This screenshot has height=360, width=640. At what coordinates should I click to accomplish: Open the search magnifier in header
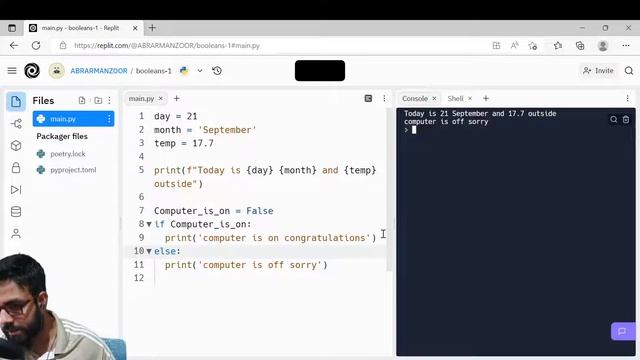pyautogui.click(x=629, y=71)
